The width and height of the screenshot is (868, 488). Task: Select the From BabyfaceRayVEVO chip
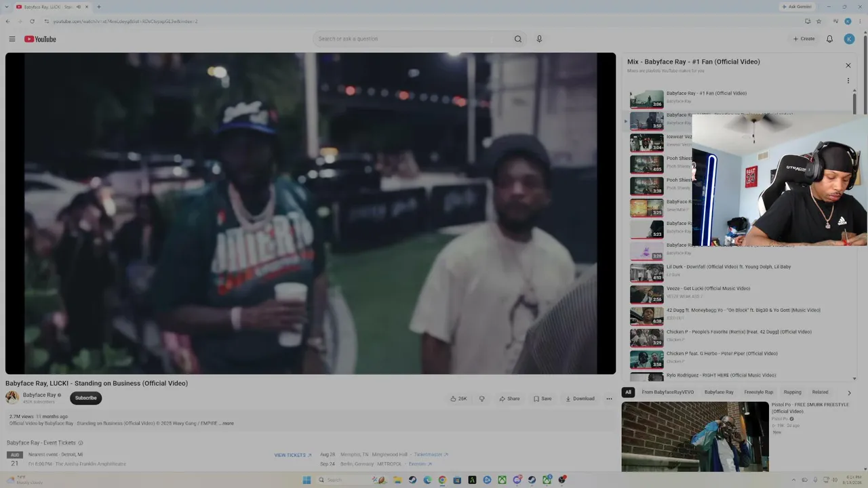point(667,392)
